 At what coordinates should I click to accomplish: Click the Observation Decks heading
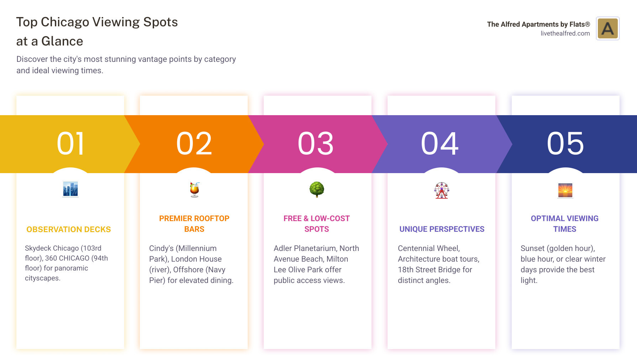point(69,229)
